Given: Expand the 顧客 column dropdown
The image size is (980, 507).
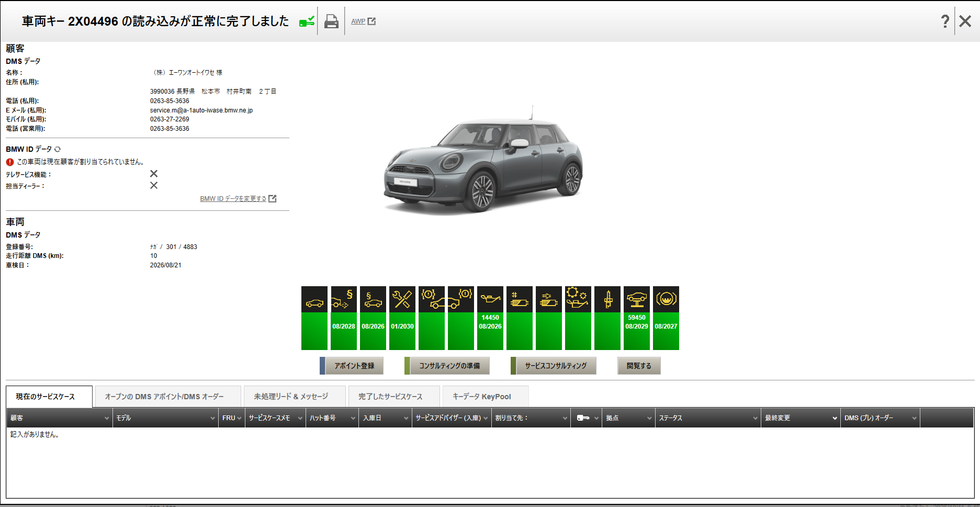Looking at the screenshot, I should [106, 418].
